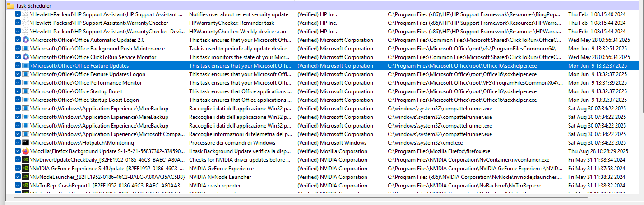This screenshot has width=644, height=205.
Task: Click '(Verified) Mozilla Corporation' publisher cell
Action: [332, 151]
